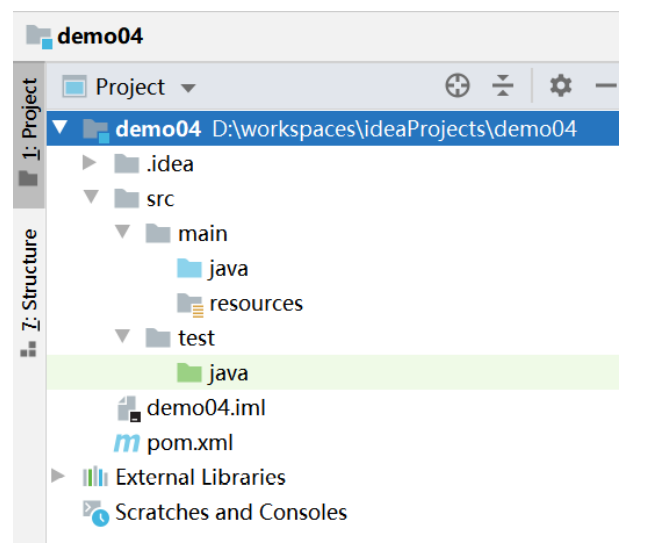This screenshot has width=651, height=549.
Task: Click the main folder icon
Action: (x=158, y=233)
